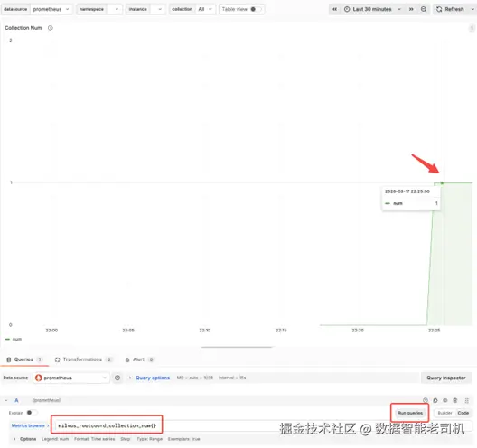The image size is (477, 448).
Task: Click the Refresh dashboard button
Action: tap(450, 9)
